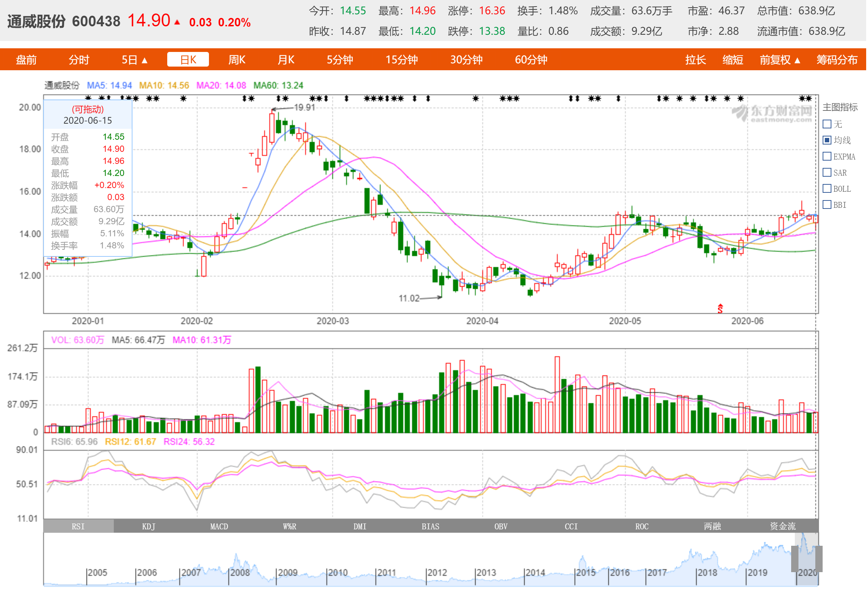868x597 pixels.
Task: Select the ROC indicator tab
Action: tap(641, 526)
